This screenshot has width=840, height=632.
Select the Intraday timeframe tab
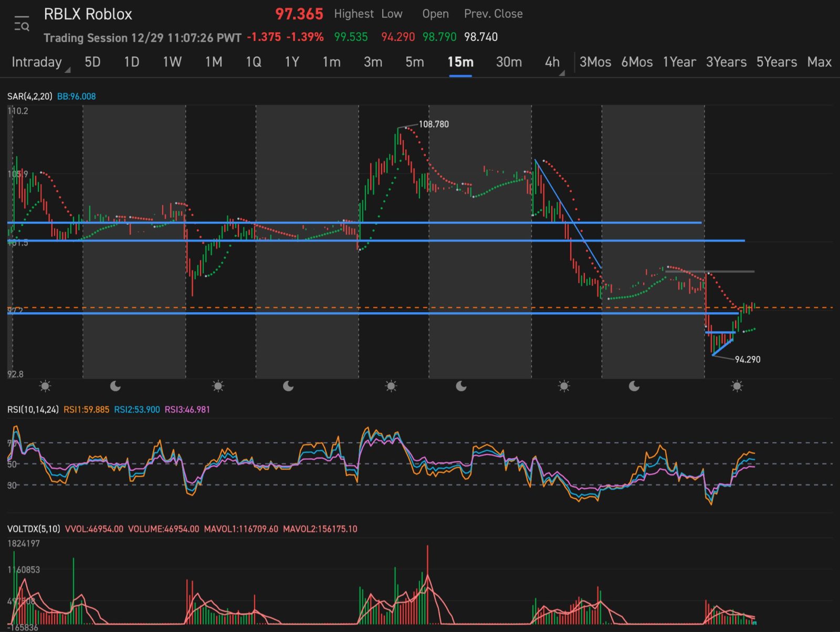pyautogui.click(x=37, y=62)
